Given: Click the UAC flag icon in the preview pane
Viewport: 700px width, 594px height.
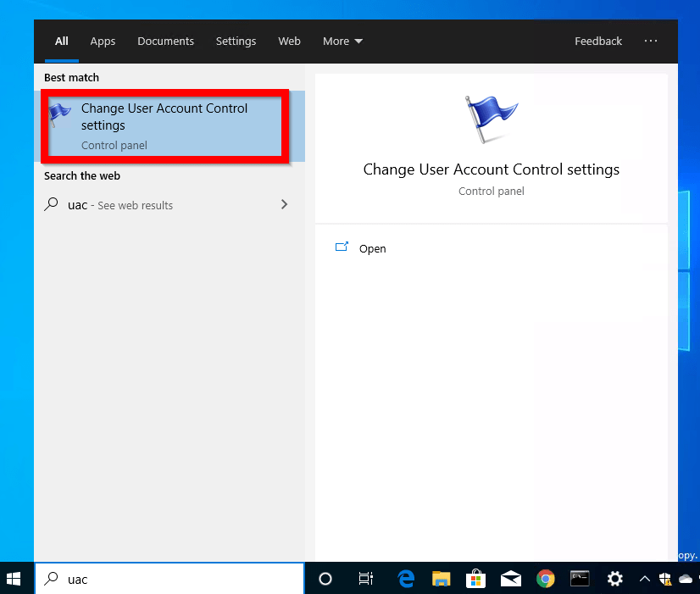Looking at the screenshot, I should 492,117.
